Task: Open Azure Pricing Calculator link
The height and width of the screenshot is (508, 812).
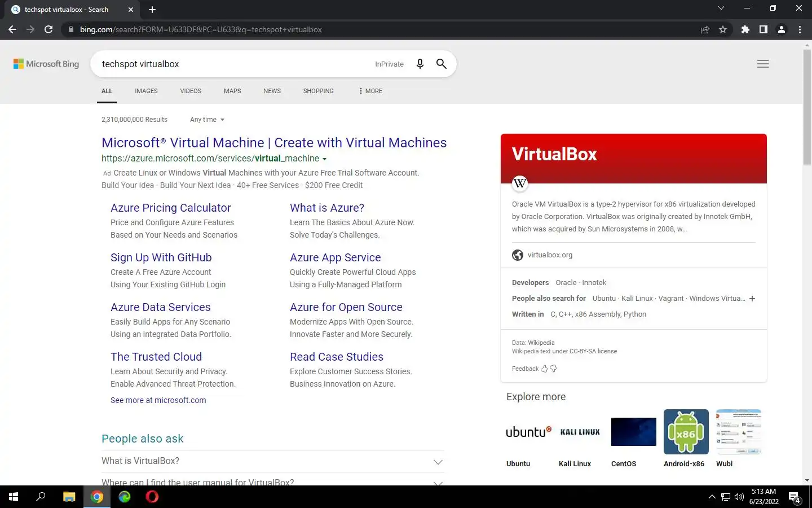Action: (171, 208)
